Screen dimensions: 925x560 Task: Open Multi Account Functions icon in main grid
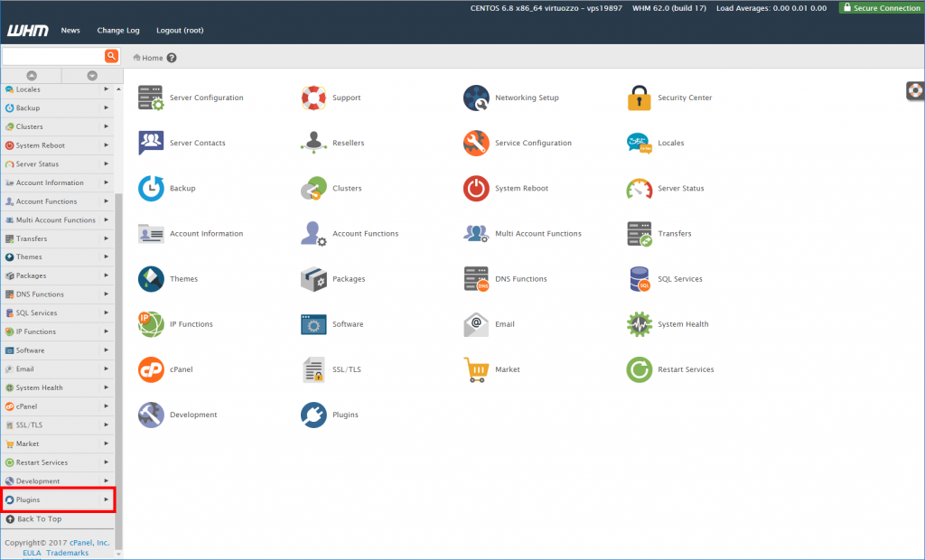tap(476, 234)
